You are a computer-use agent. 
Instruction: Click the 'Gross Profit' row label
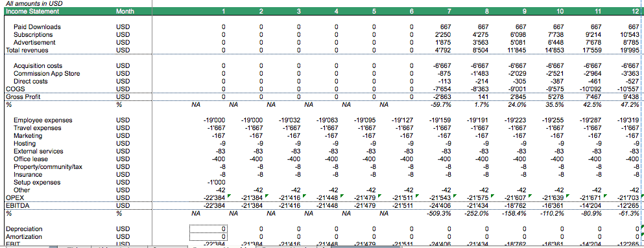(23, 96)
